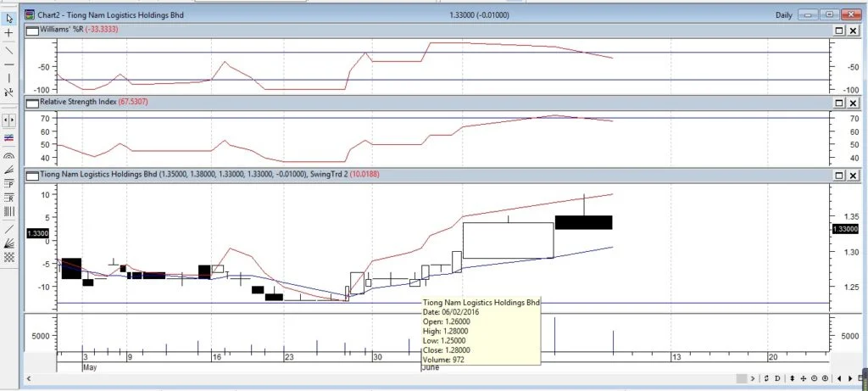Pick the Fibonacci fan tool
This screenshot has height=391, width=868.
(8, 170)
